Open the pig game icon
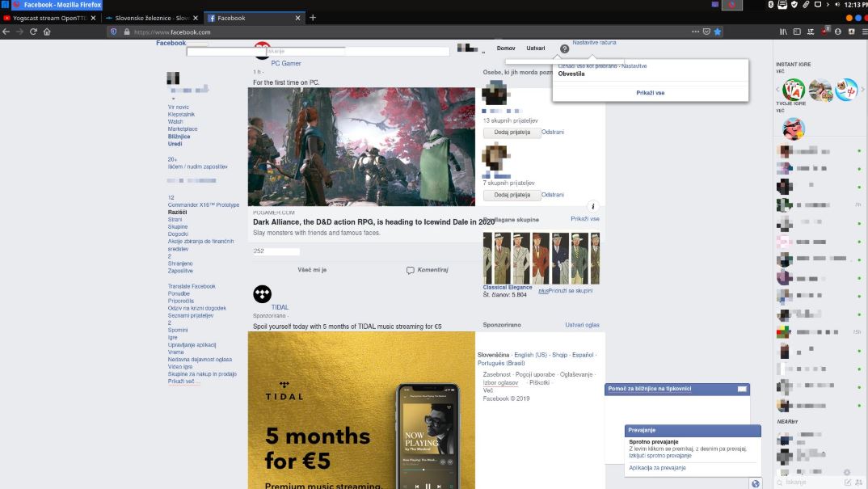This screenshot has height=489, width=868. (794, 129)
